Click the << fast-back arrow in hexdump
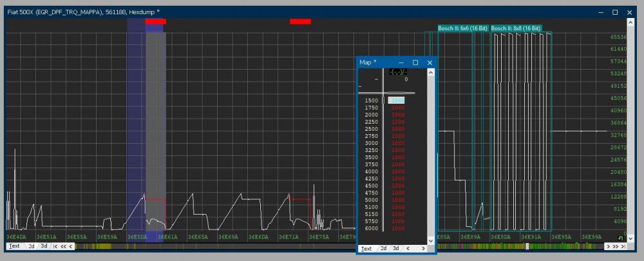This screenshot has height=261, width=644. point(63,246)
